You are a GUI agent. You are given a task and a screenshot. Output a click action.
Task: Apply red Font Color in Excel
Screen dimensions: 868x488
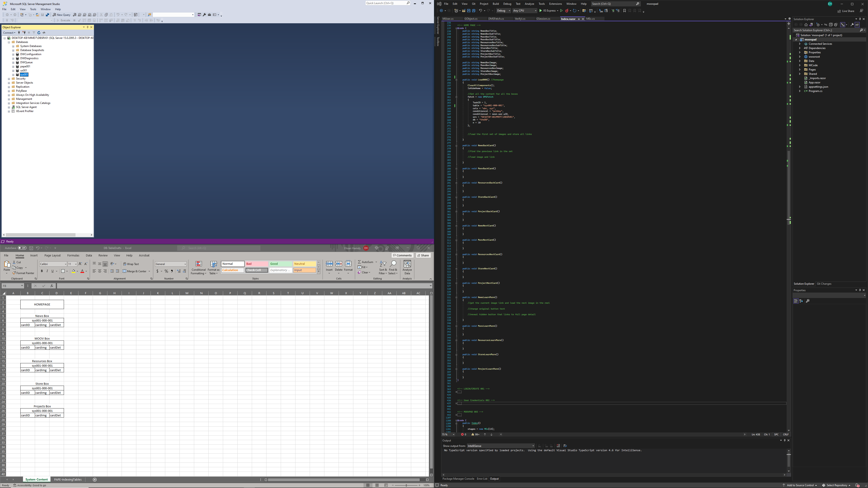82,271
